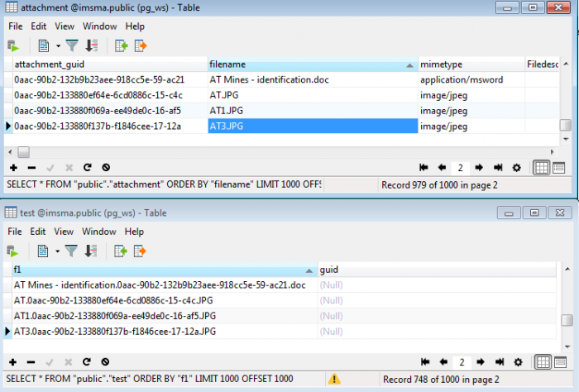The height and width of the screenshot is (392, 579).
Task: Switch test table to grid view
Action: click(542, 362)
